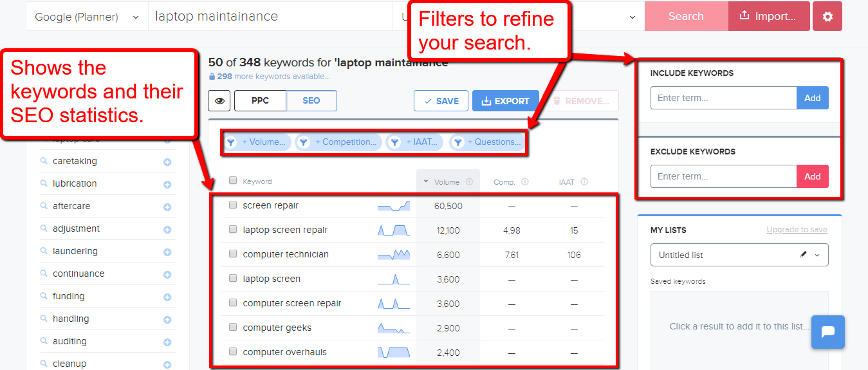This screenshot has width=868, height=370.
Task: Add caretaking with its plus icon
Action: point(167,162)
